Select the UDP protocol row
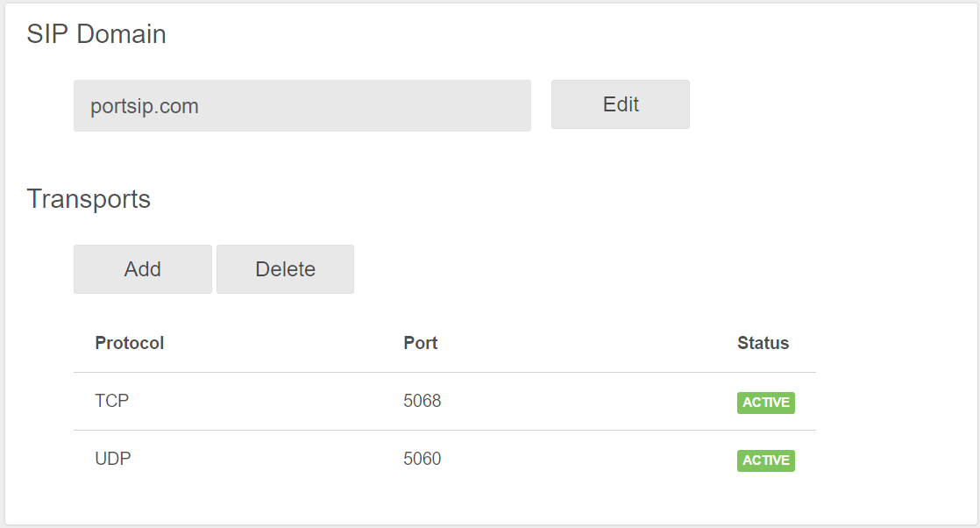 click(x=445, y=460)
